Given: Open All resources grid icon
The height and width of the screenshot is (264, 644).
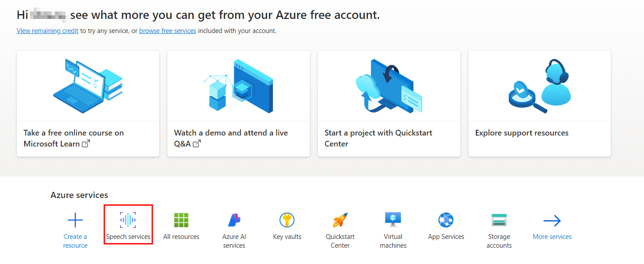Looking at the screenshot, I should click(181, 220).
